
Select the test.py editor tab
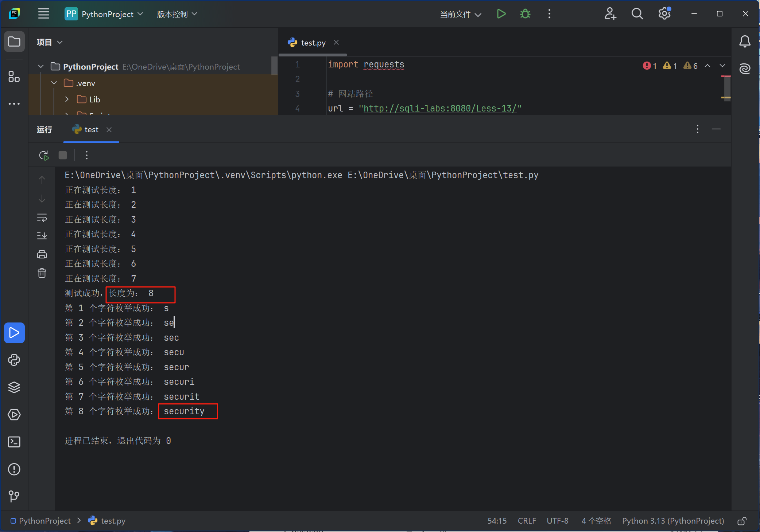coord(313,43)
